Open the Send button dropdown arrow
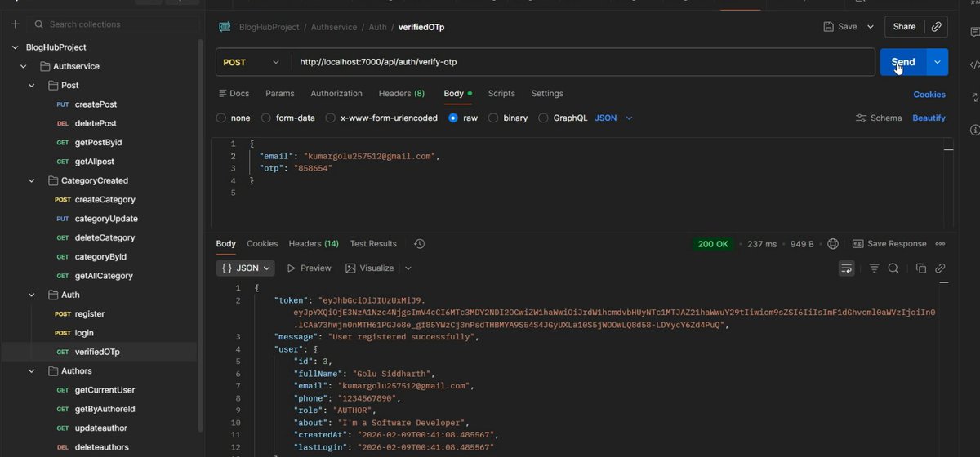This screenshot has width=980, height=457. (x=938, y=62)
